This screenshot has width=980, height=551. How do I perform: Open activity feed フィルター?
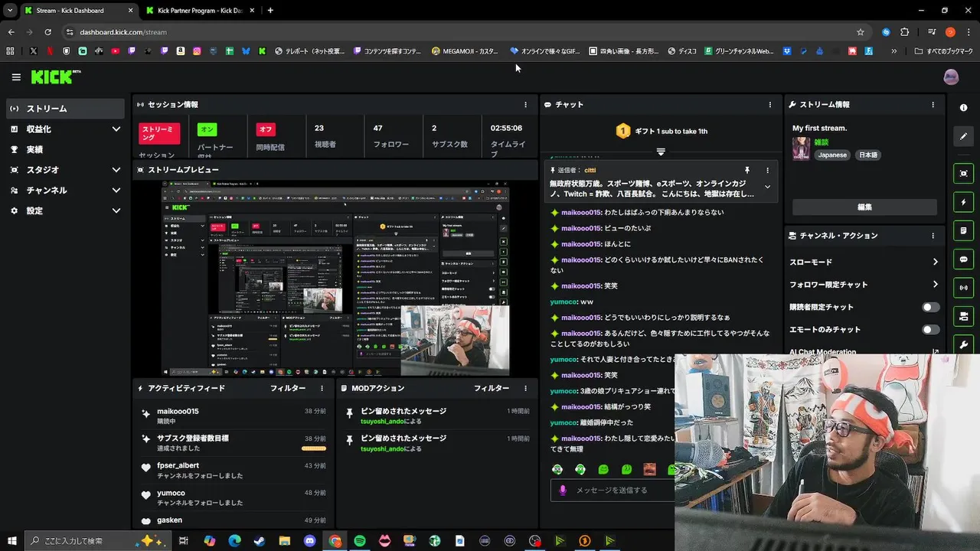[x=288, y=389]
